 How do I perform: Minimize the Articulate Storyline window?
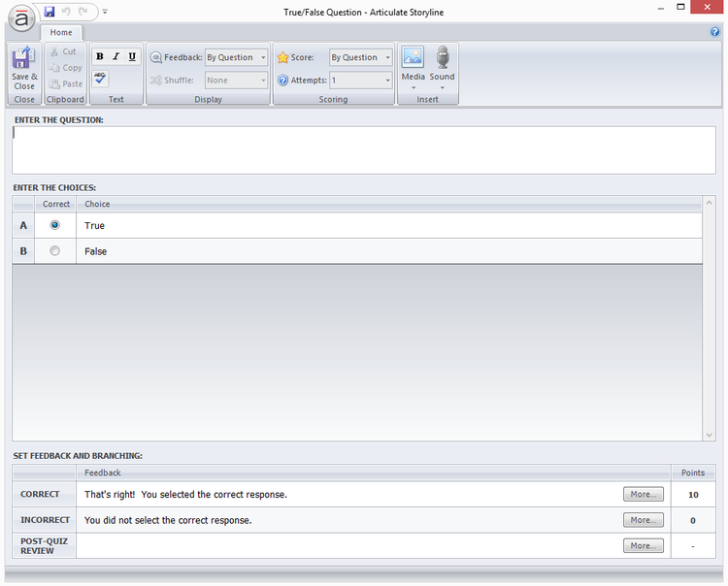click(661, 8)
